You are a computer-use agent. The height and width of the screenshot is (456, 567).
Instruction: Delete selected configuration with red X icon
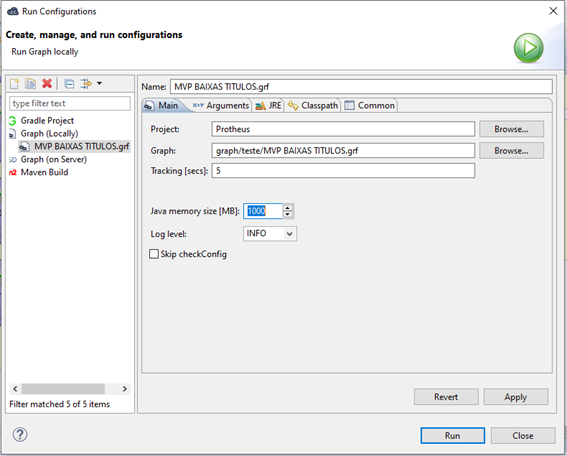47,84
